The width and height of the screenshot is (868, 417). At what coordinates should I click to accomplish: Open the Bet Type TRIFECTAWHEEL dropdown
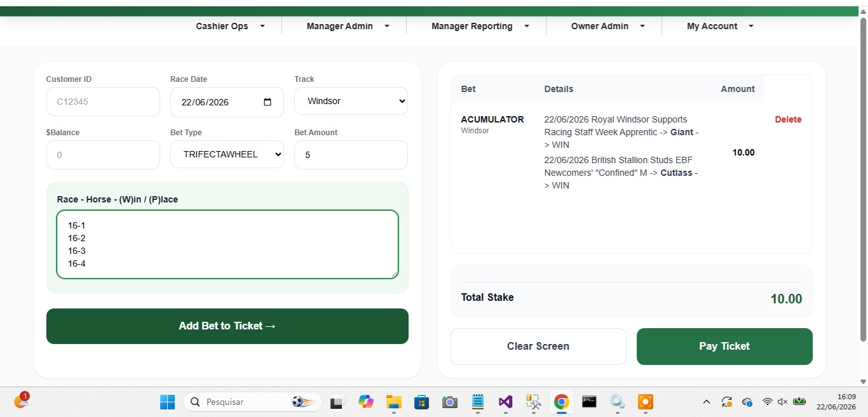coord(227,154)
